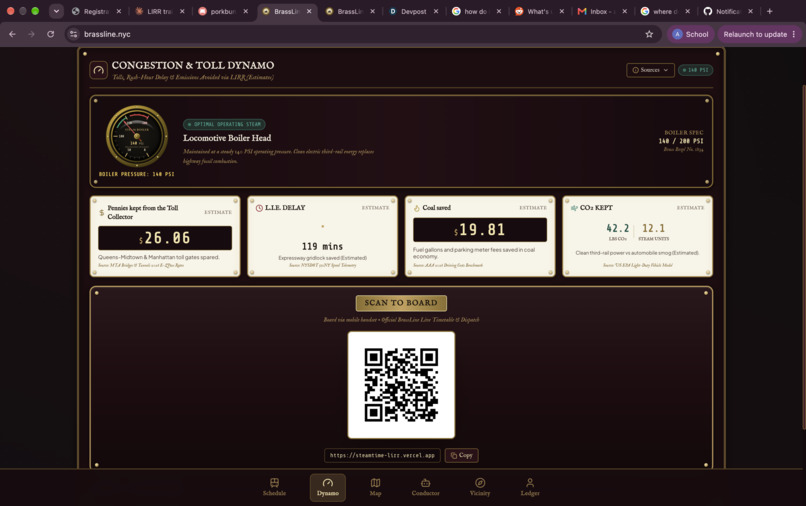Screen dimensions: 806x506
Task: Close the porkbun tab
Action: click(245, 11)
